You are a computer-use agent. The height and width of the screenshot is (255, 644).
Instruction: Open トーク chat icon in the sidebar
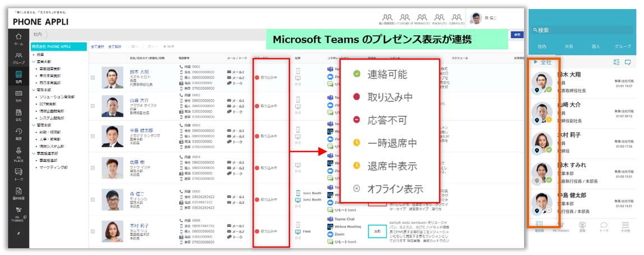[19, 174]
